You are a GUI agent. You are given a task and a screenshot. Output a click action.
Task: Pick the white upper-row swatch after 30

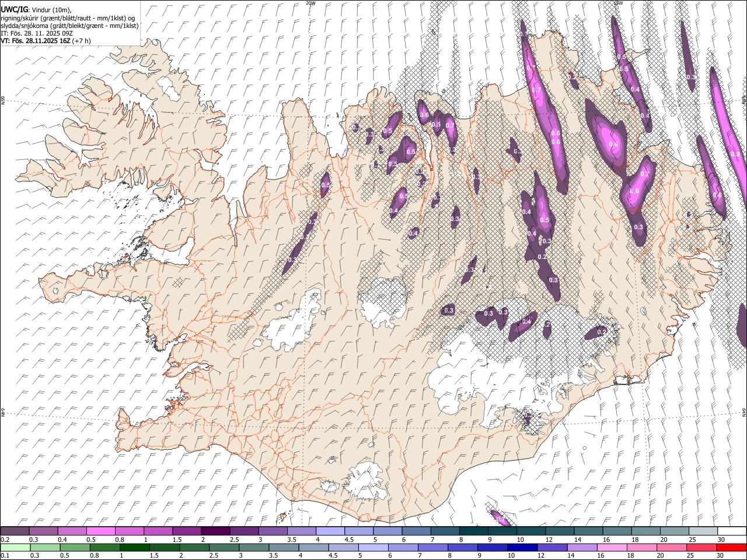(x=731, y=531)
